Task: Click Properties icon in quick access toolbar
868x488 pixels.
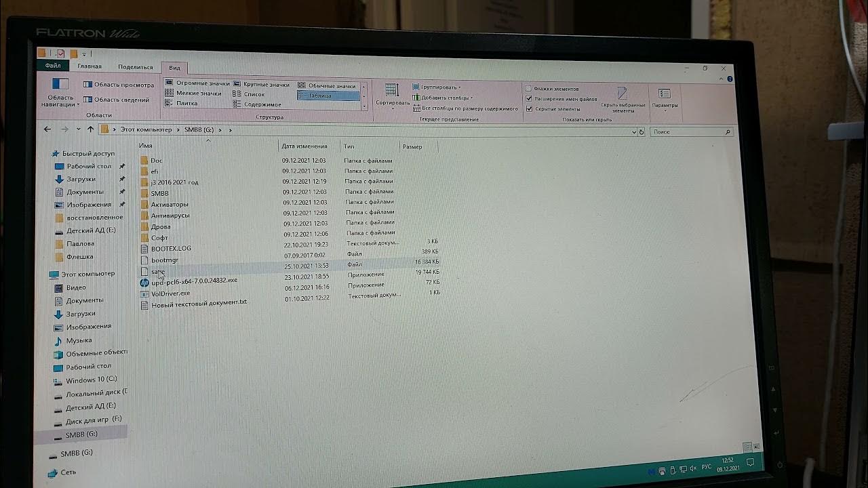Action: [60, 54]
